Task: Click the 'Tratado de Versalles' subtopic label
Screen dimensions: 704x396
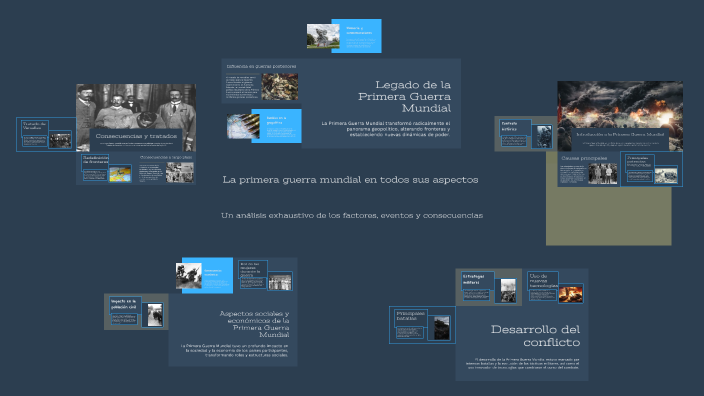Action: [x=35, y=126]
